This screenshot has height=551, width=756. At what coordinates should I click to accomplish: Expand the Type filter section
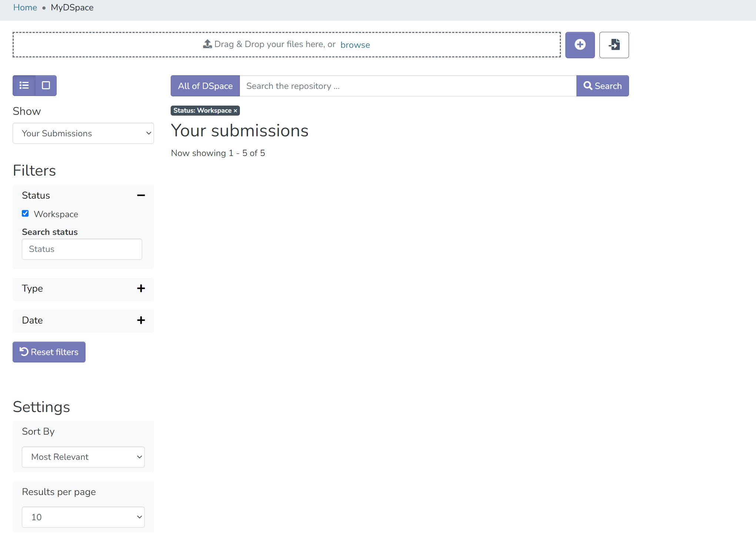[141, 289]
